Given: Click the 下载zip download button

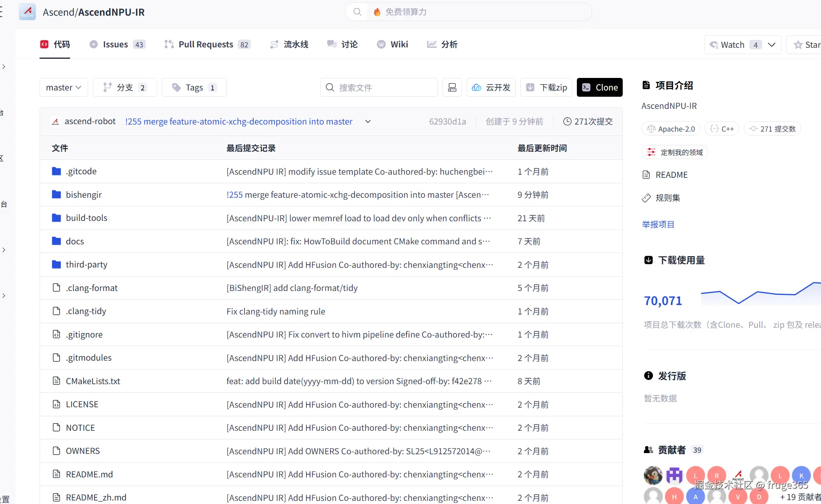Looking at the screenshot, I should pyautogui.click(x=546, y=87).
